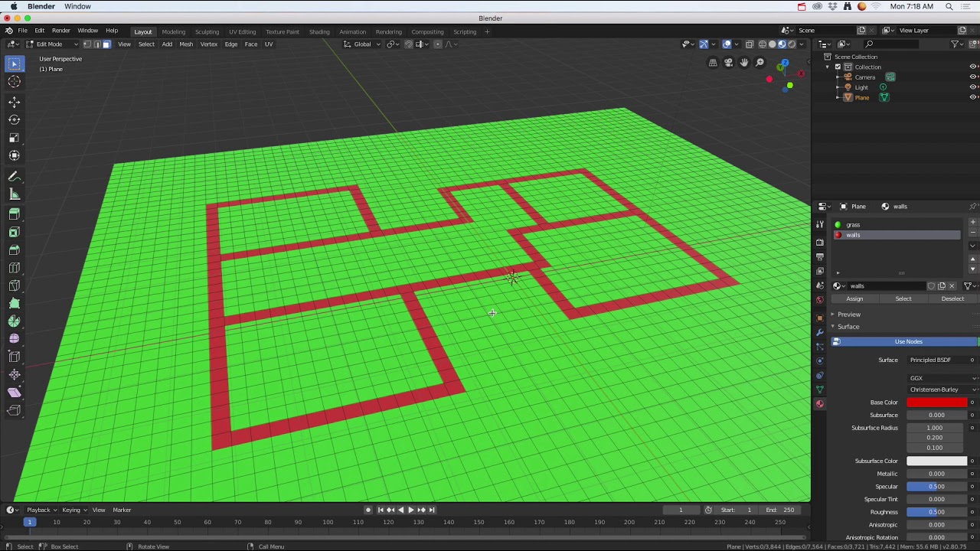Open the Playback dropdown in timeline
Viewport: 980px width, 551px height.
pos(41,510)
